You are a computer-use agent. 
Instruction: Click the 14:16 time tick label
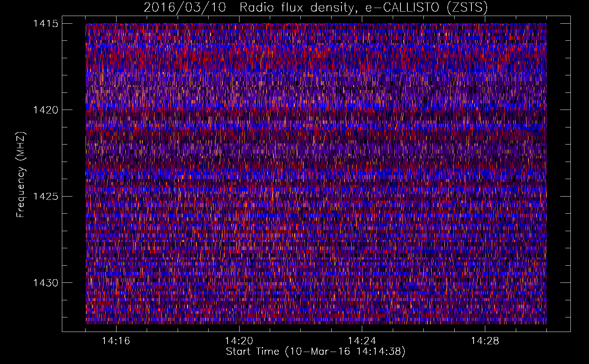[x=116, y=341]
